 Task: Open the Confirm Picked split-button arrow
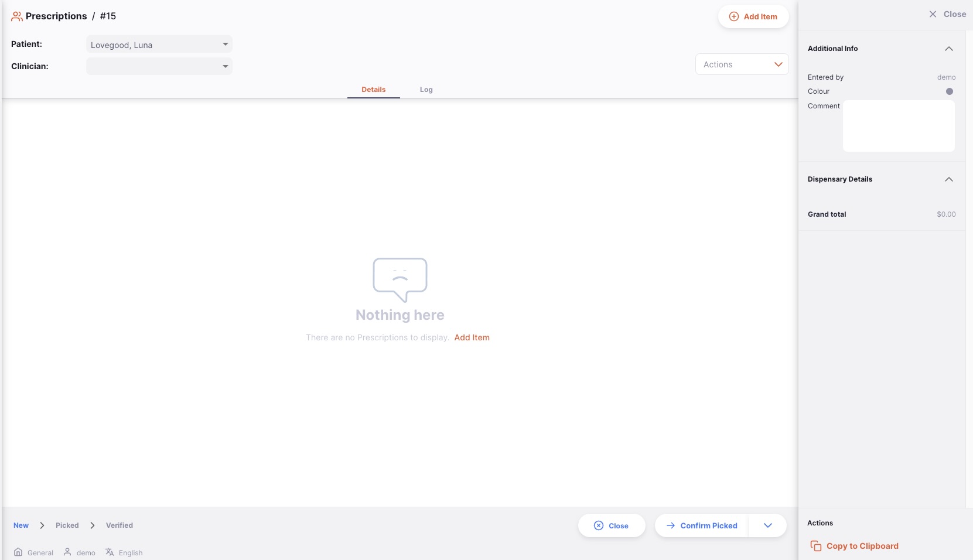[x=767, y=525]
